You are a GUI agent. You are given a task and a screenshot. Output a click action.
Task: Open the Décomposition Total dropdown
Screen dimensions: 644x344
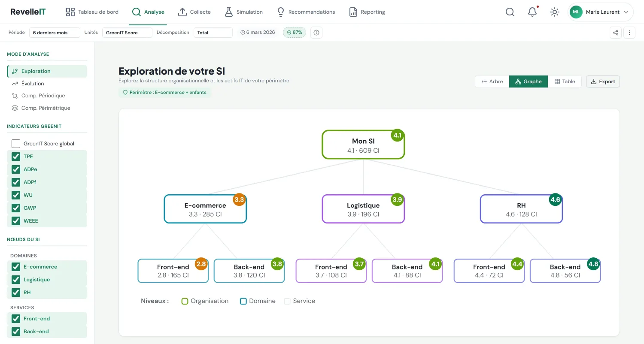pos(213,33)
